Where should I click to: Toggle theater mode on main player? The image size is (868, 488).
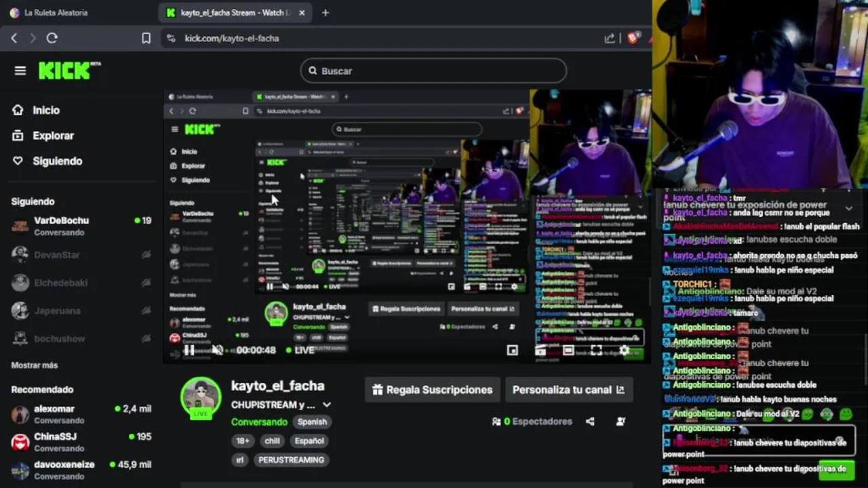pos(568,350)
